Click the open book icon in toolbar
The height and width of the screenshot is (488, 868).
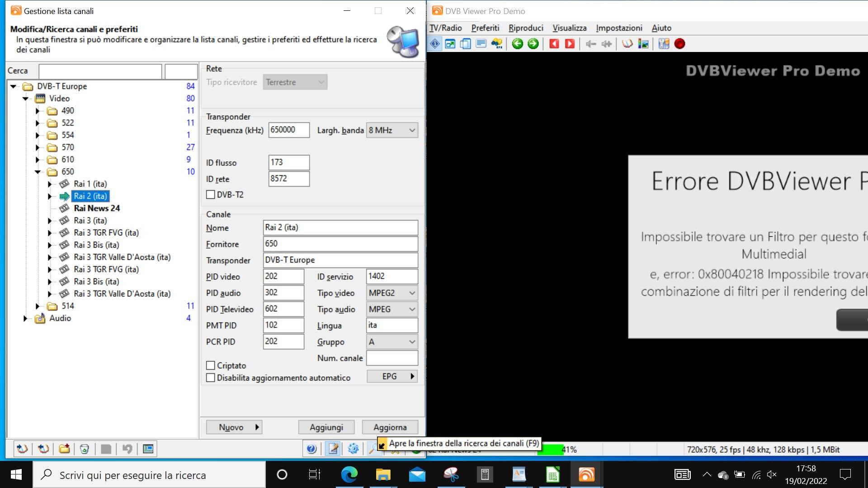click(627, 44)
